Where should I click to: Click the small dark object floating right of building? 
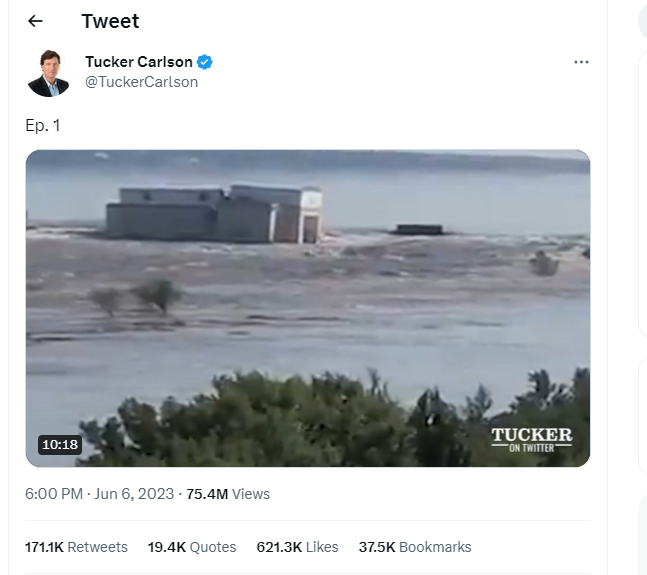pos(419,230)
